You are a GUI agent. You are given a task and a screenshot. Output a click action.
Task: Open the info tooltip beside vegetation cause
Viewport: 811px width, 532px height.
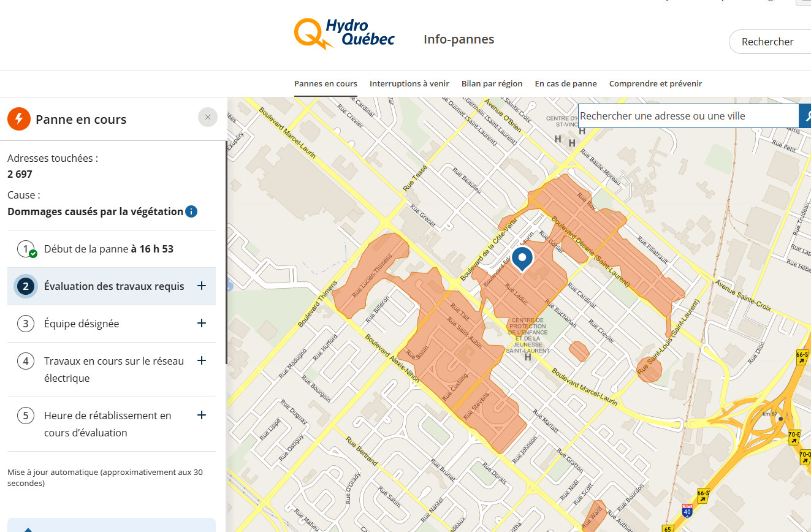[x=191, y=211]
